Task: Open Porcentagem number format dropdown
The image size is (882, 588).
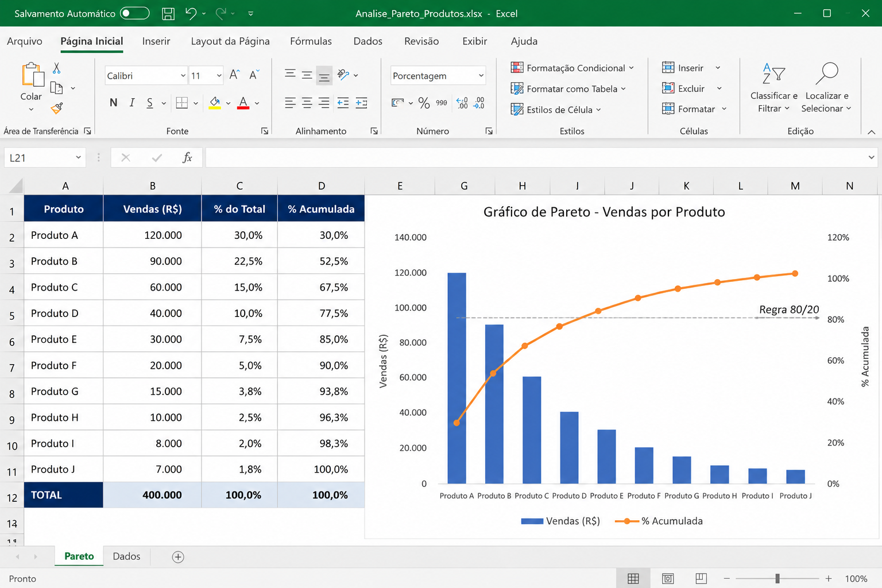Action: [481, 76]
